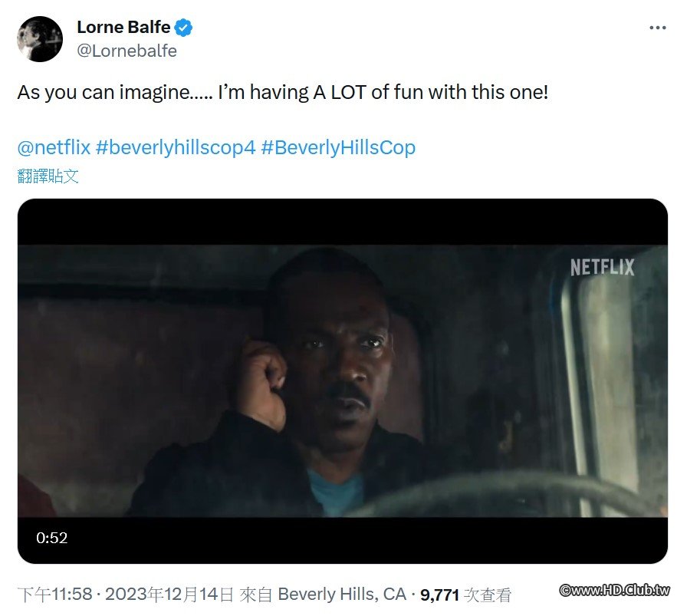This screenshot has height=616, width=687.
Task: Open the #BeverlyHillsCop hashtag
Action: click(x=338, y=147)
